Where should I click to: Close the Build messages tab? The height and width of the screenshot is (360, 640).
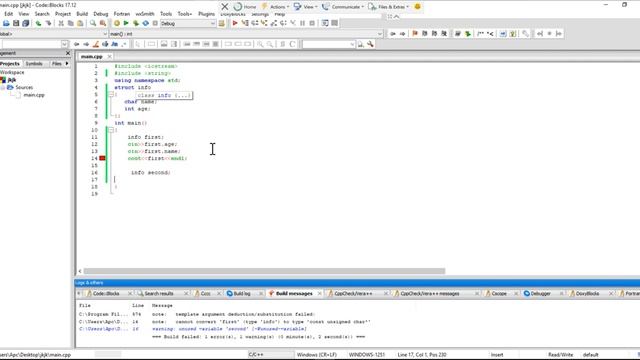(319, 293)
